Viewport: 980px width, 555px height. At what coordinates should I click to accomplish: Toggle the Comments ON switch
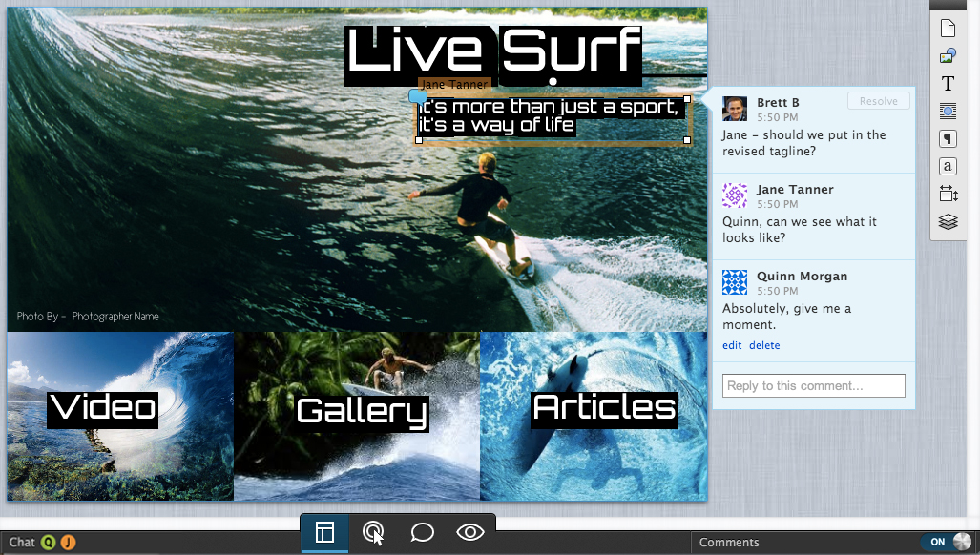click(949, 542)
